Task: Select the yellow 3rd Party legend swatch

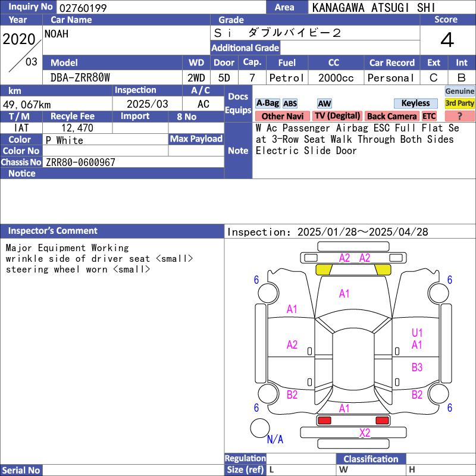Action: tap(460, 103)
